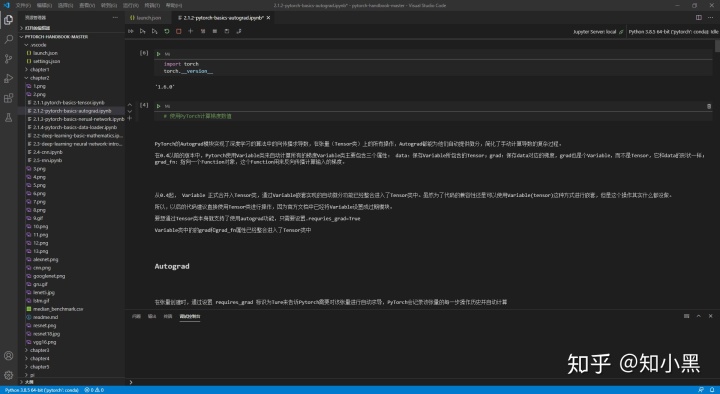The image size is (720, 394).
Task: Click the feedback icon in status bar
Action: pyautogui.click(x=701, y=390)
